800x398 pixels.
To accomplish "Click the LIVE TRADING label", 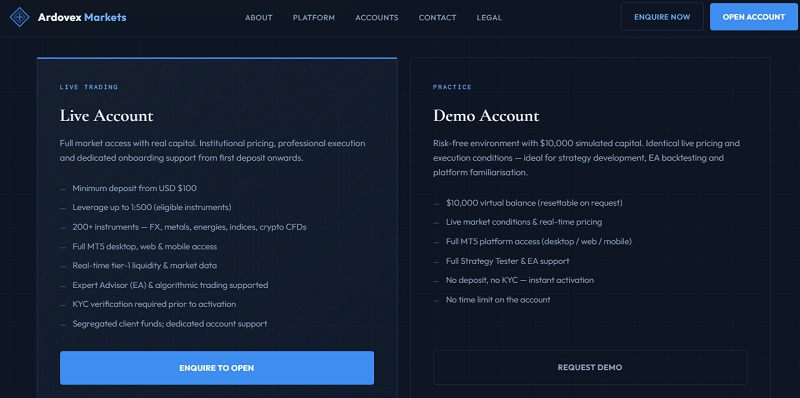I will click(x=89, y=87).
